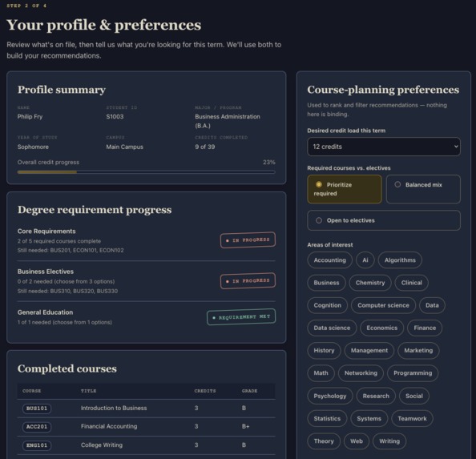Pick the Writing interest chip

tap(389, 441)
